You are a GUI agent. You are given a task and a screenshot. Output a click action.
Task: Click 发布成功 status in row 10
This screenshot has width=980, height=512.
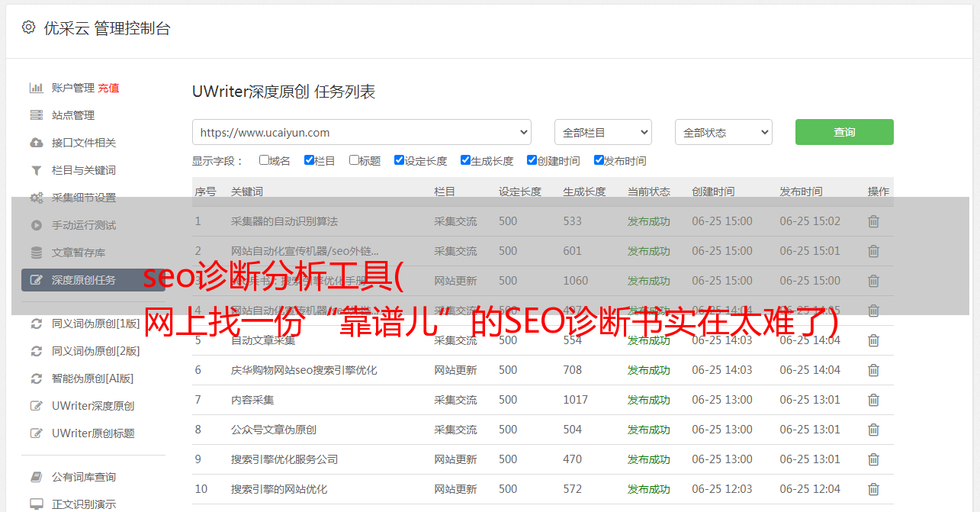coord(649,489)
